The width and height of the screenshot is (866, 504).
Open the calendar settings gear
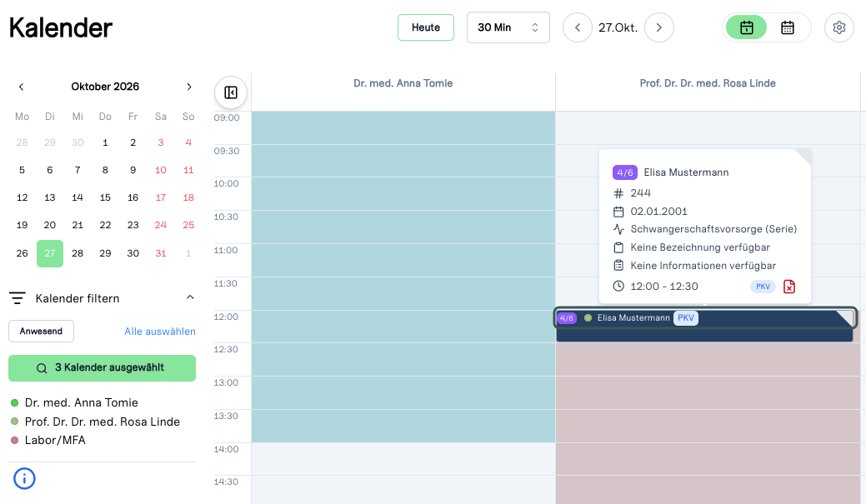coord(839,27)
